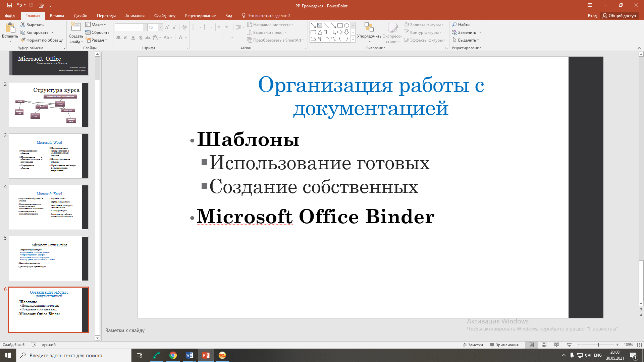Click Sign in (Вход) link
Viewport: 644px width, 362px height.
tap(592, 16)
